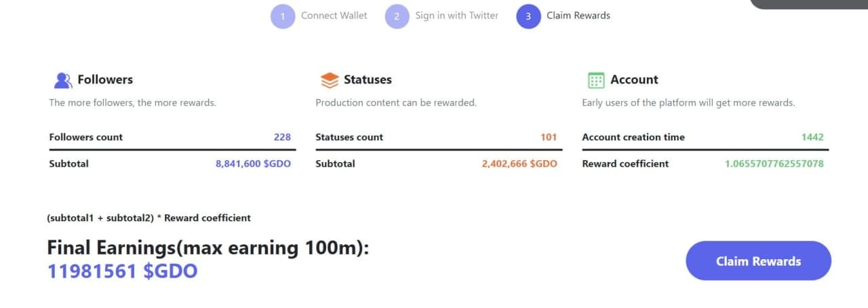Click the 2,402,666 $GDO statuses subtotal
The image size is (868, 308).
(x=519, y=163)
